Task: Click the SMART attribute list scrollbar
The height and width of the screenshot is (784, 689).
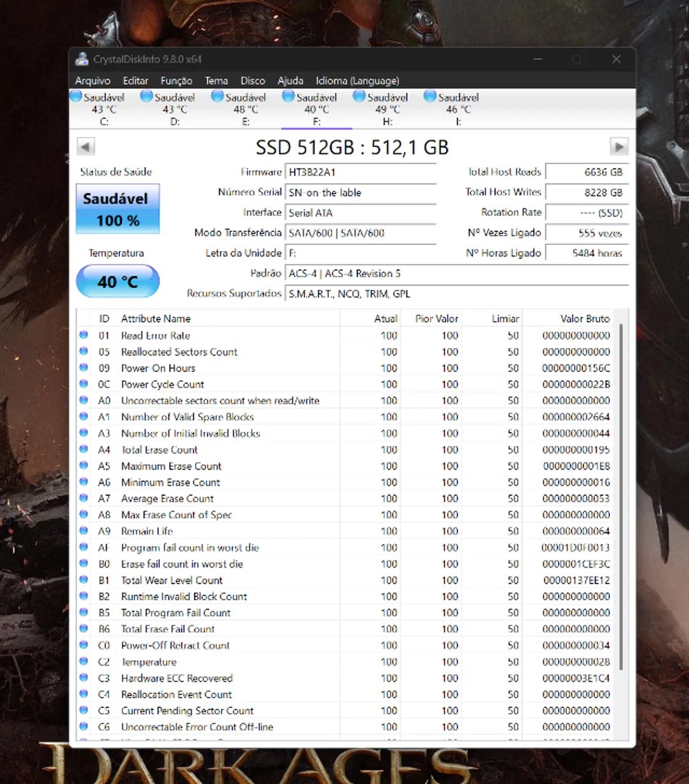Action: [x=620, y=496]
